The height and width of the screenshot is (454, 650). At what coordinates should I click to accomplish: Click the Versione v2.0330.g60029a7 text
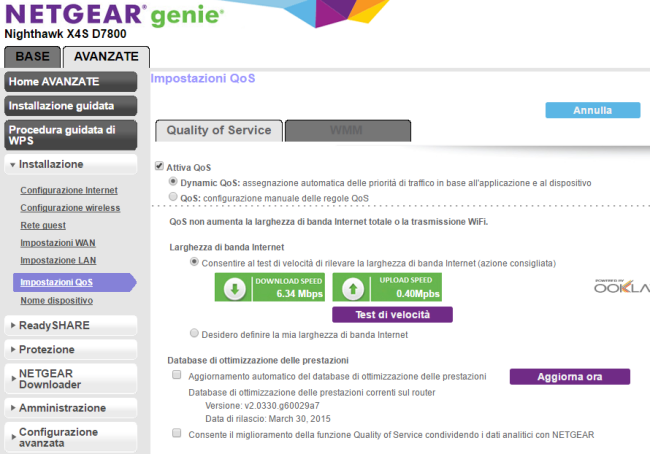tap(262, 406)
